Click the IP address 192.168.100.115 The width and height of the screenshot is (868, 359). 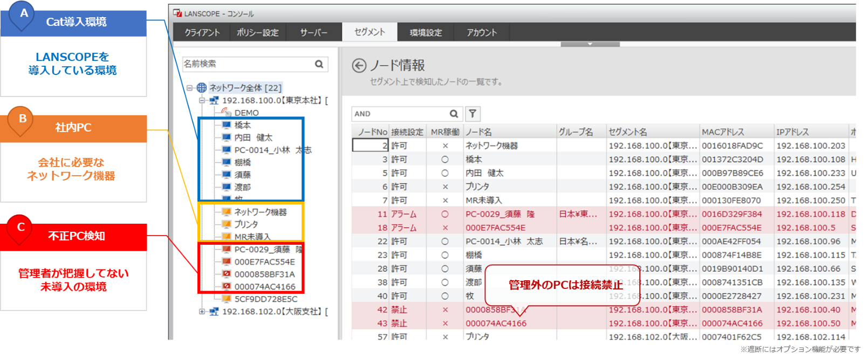click(x=811, y=255)
